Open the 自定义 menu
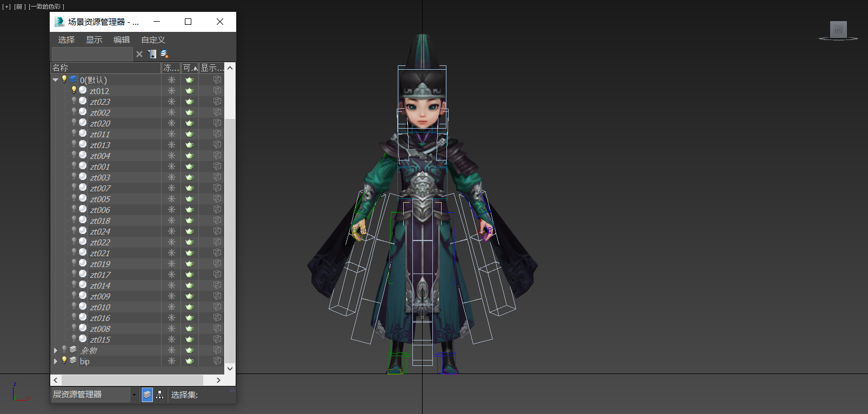The width and height of the screenshot is (868, 414). [x=153, y=40]
